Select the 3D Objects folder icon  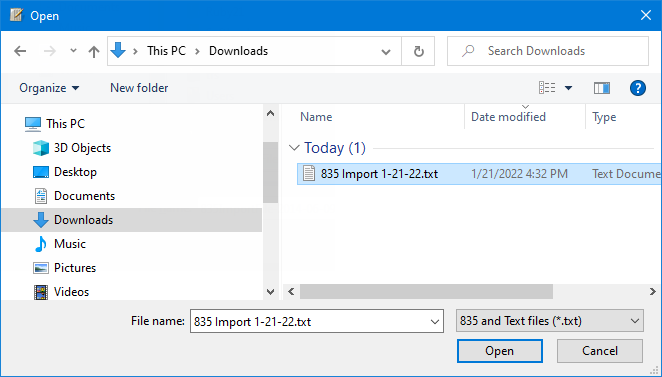point(41,148)
